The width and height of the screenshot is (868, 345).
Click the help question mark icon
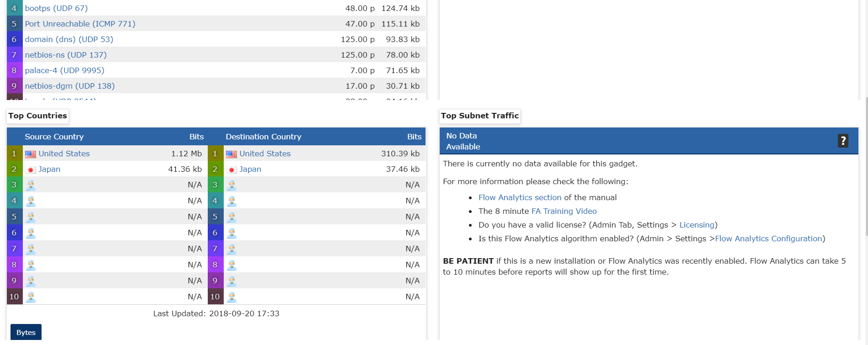click(843, 141)
